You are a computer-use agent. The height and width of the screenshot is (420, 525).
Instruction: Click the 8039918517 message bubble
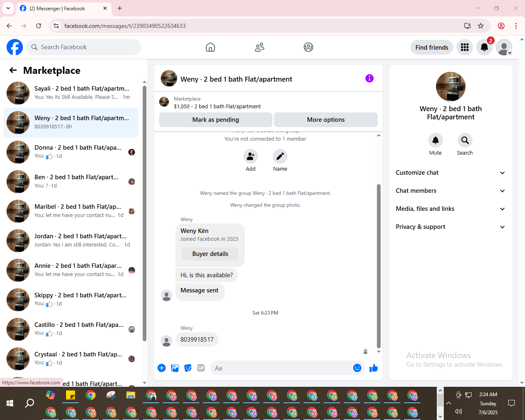click(197, 340)
